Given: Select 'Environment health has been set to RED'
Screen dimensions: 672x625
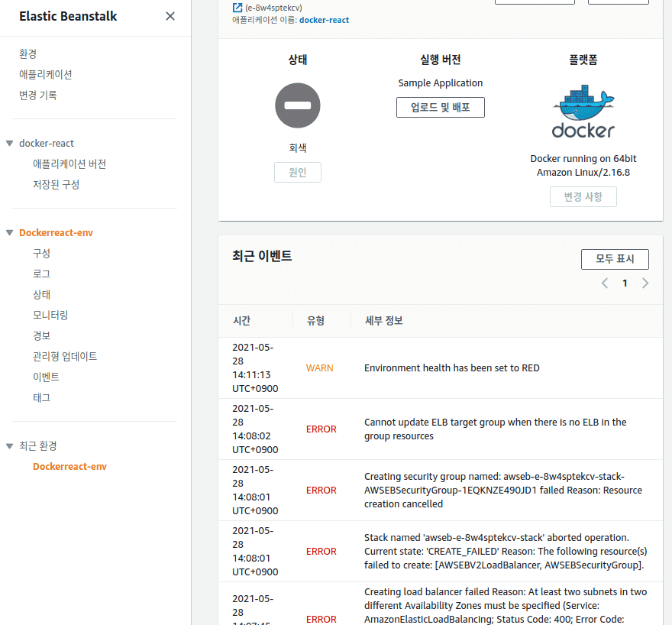Looking at the screenshot, I should [452, 368].
